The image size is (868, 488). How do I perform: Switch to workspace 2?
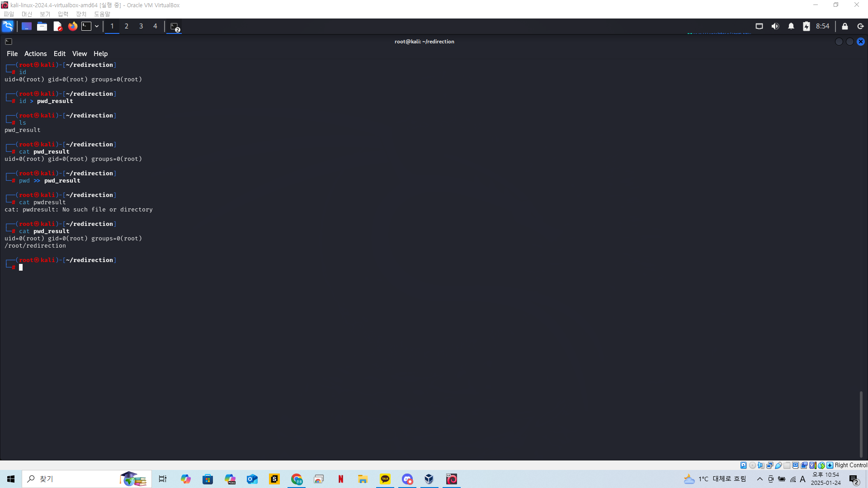(127, 26)
